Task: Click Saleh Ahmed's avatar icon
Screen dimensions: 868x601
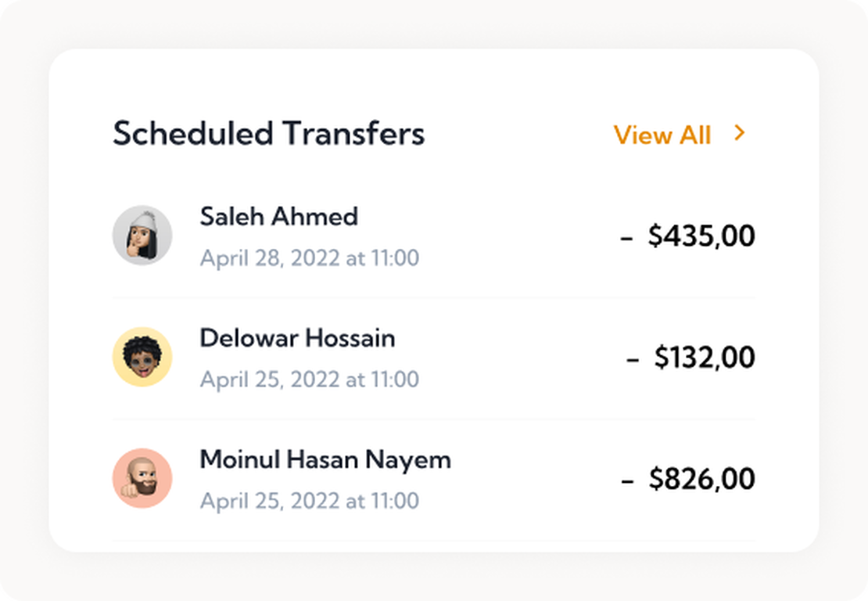Action: (142, 236)
